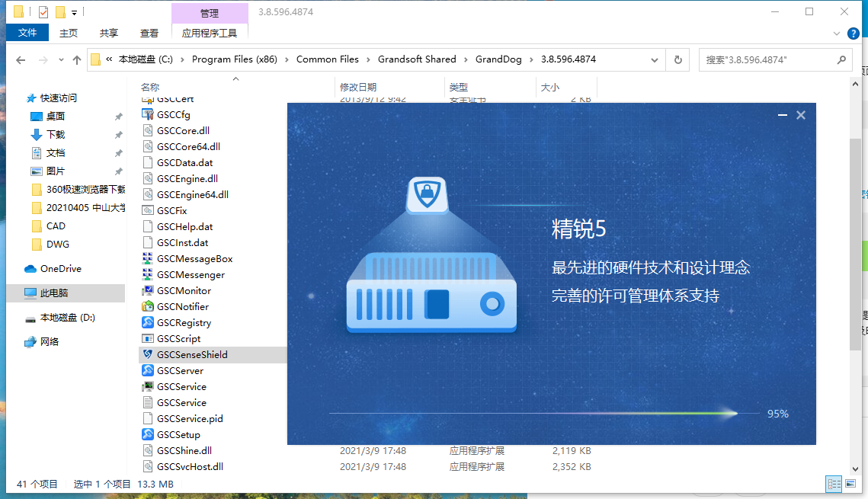
Task: Select GSCSetup application
Action: pos(178,435)
